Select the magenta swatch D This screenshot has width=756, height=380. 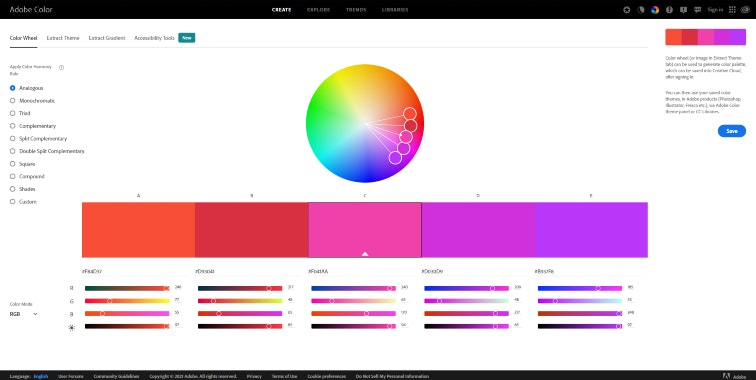(x=478, y=230)
